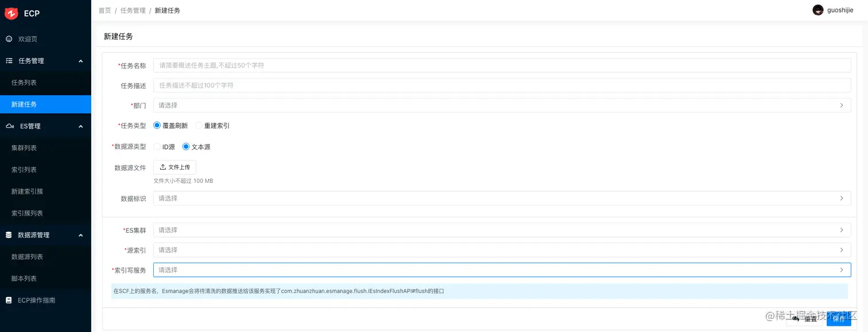868x332 pixels.
Task: Click the list icon beside 任务管理
Action: 9,61
